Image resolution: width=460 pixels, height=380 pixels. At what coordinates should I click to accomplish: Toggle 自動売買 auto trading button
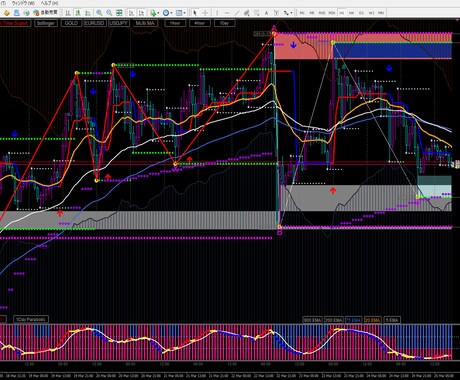coord(45,13)
